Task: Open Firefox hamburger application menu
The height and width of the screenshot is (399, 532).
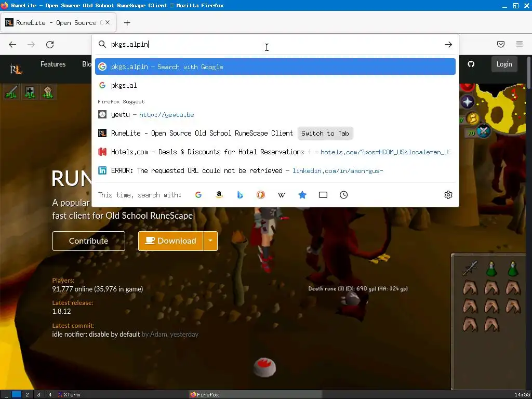Action: click(520, 44)
